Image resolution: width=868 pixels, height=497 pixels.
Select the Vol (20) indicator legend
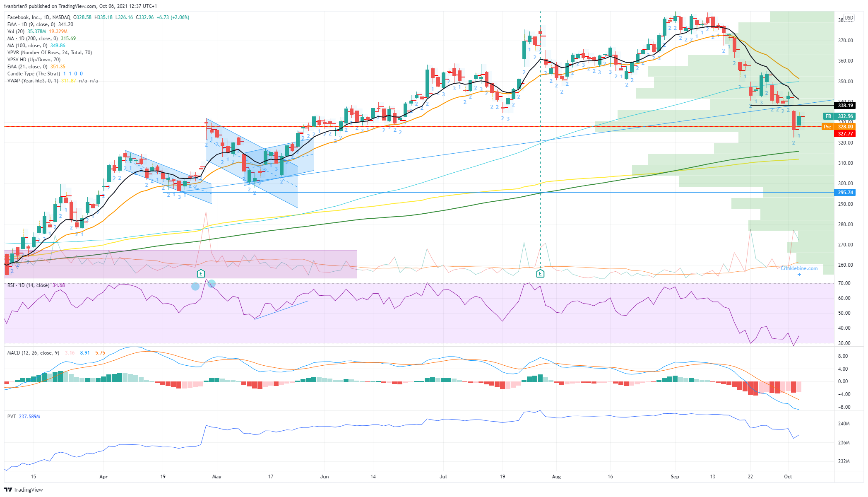[x=16, y=31]
